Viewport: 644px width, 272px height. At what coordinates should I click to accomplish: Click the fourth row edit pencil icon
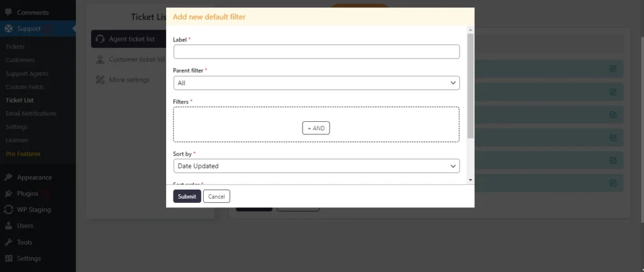613,137
